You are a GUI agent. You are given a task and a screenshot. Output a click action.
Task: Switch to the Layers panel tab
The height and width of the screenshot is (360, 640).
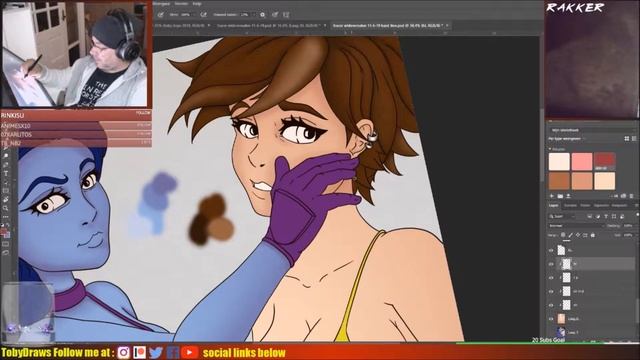553,205
